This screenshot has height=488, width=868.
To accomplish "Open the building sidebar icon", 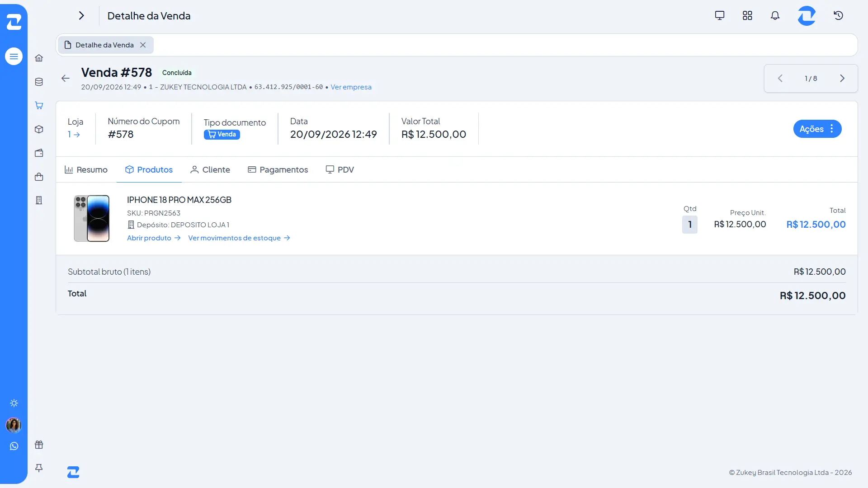I will pos(39,200).
